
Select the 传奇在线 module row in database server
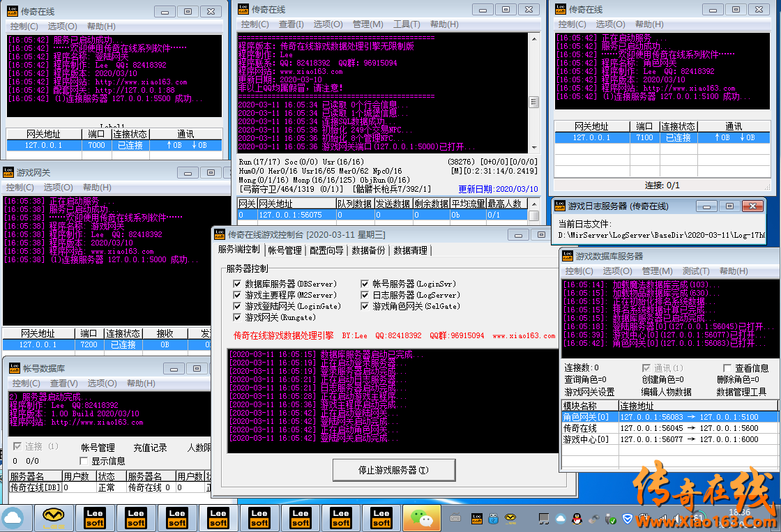click(x=669, y=428)
